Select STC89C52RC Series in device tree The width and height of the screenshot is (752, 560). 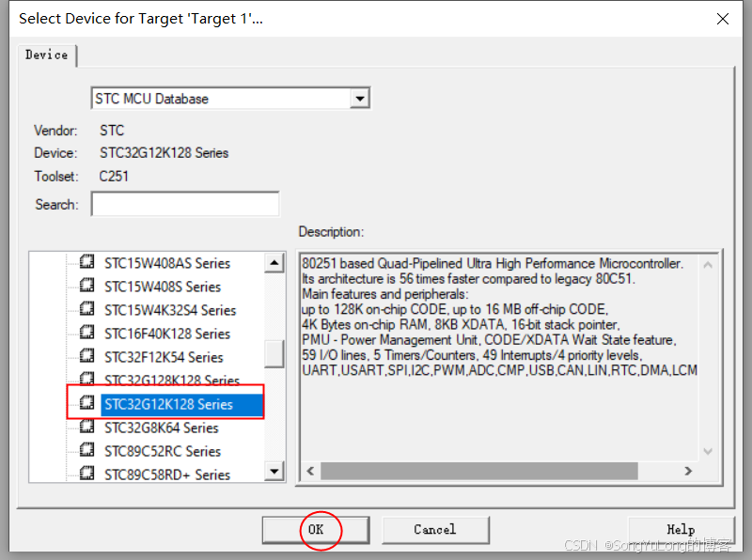coord(163,451)
